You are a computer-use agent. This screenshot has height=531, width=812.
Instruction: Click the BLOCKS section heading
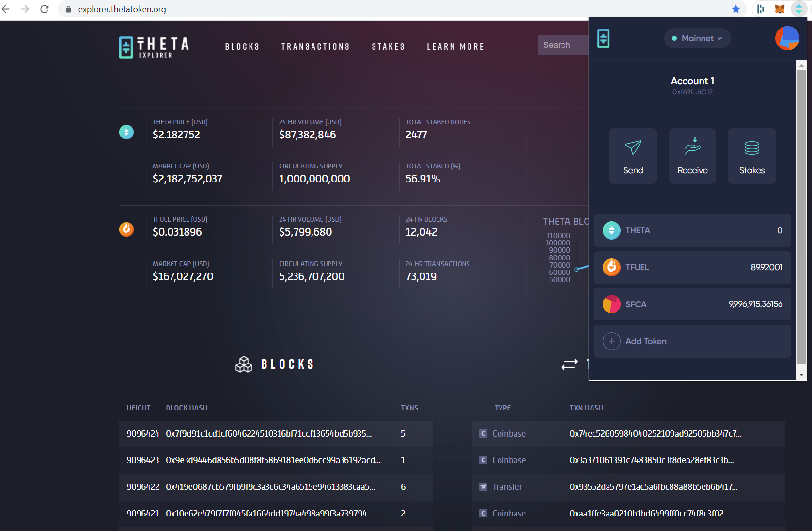pos(288,364)
